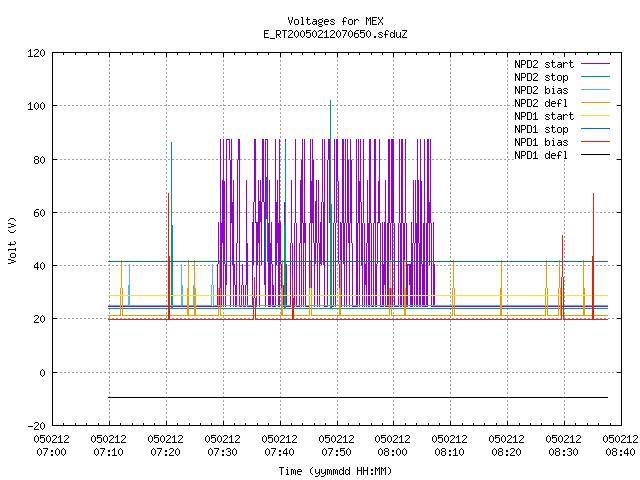This screenshot has height=480, width=640.
Task: Click the chart title 'Voltages for MEX'
Action: (x=335, y=21)
